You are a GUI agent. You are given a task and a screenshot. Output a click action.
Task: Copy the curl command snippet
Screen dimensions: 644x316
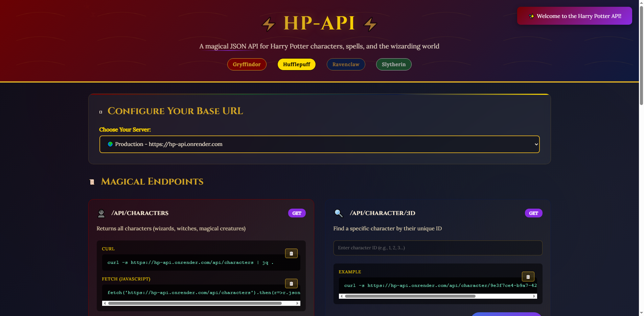[x=291, y=253]
